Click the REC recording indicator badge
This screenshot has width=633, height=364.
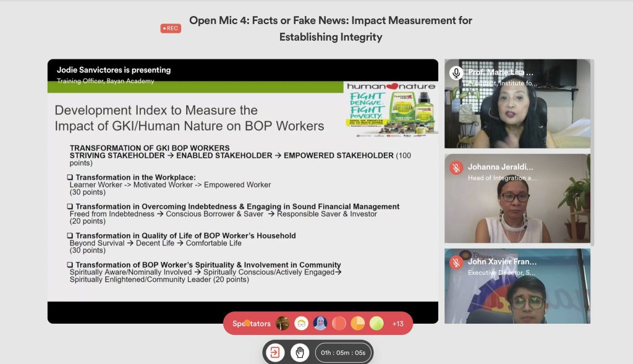(x=171, y=28)
